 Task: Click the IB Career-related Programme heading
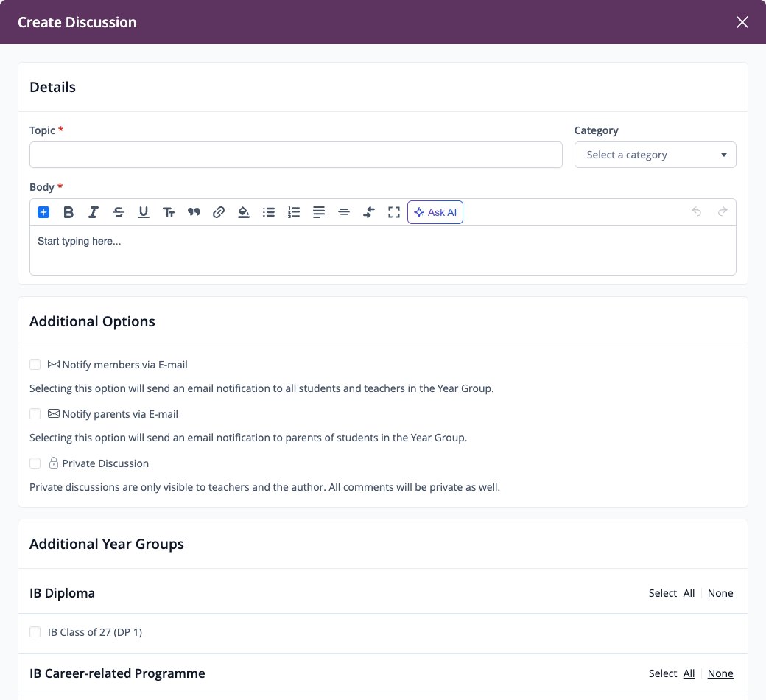[x=117, y=673]
